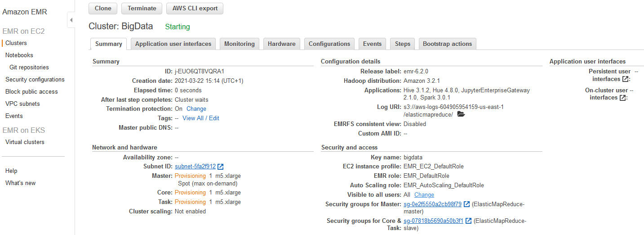Image resolution: width=644 pixels, height=235 pixels.
Task: Go to Notebooks in sidebar
Action: coord(19,55)
